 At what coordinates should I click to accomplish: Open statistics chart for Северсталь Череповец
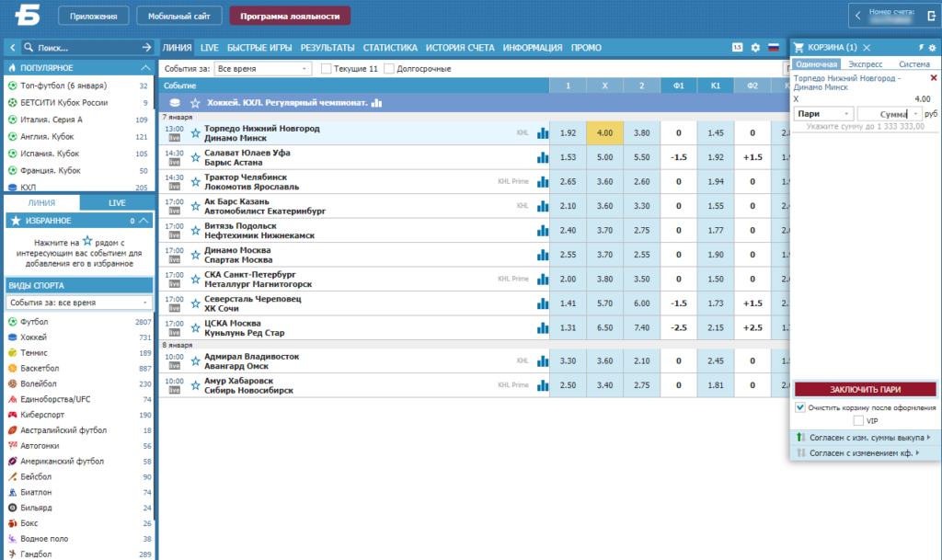(543, 303)
